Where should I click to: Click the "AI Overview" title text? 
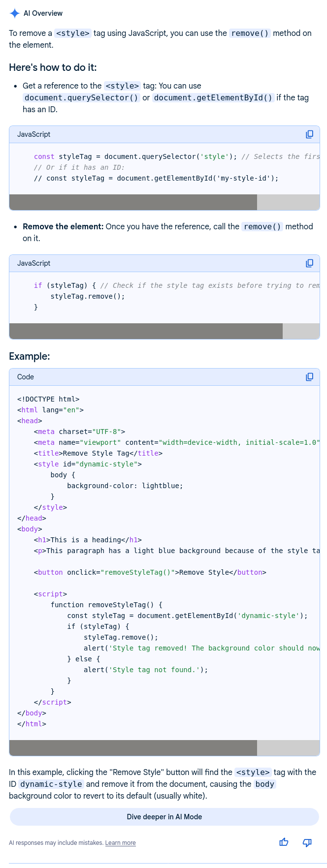click(43, 13)
